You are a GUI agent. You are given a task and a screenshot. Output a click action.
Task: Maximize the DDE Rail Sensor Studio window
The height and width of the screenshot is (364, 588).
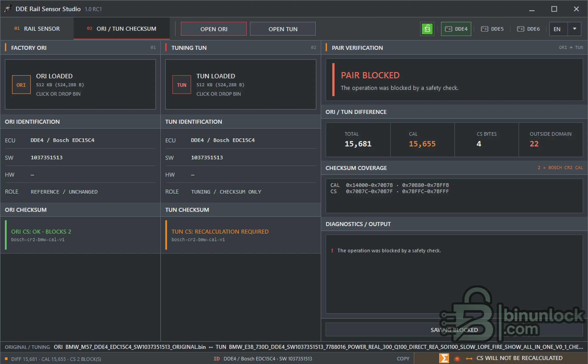(554, 9)
